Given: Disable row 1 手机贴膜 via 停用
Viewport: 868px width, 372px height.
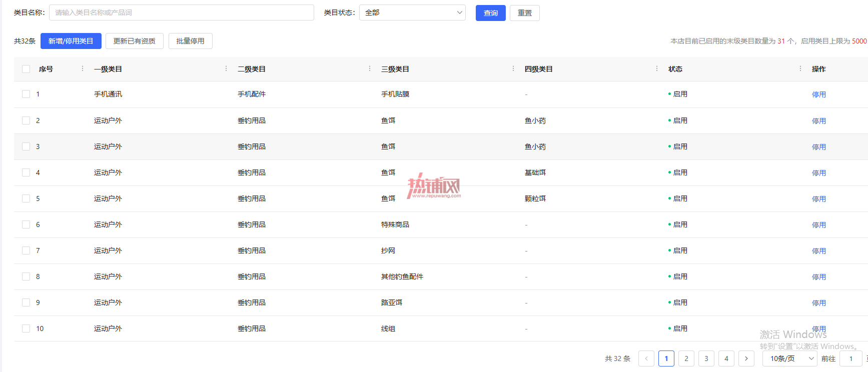Looking at the screenshot, I should (x=819, y=94).
